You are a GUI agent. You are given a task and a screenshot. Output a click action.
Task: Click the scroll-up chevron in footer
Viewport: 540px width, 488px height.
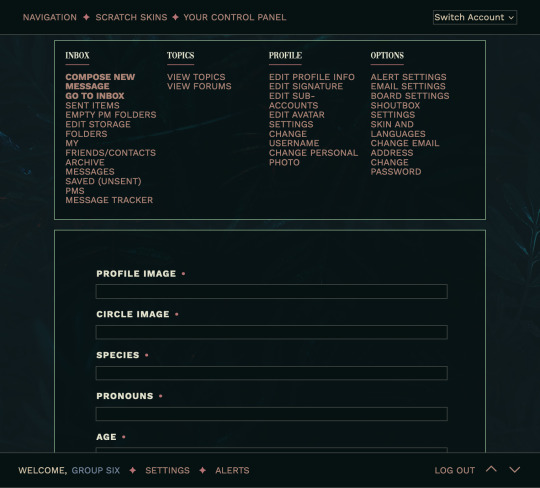pyautogui.click(x=491, y=469)
